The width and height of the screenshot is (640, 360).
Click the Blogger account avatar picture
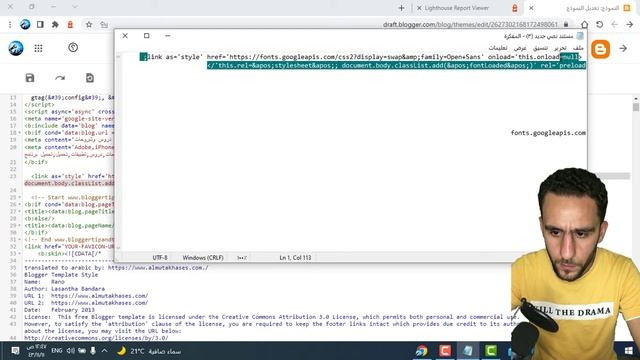[x=16, y=48]
